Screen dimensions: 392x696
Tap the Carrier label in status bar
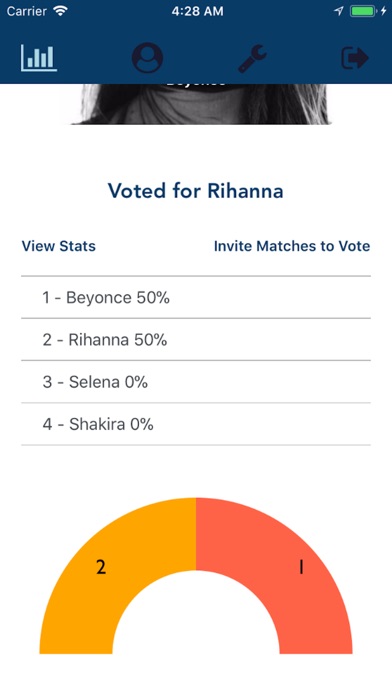click(27, 11)
